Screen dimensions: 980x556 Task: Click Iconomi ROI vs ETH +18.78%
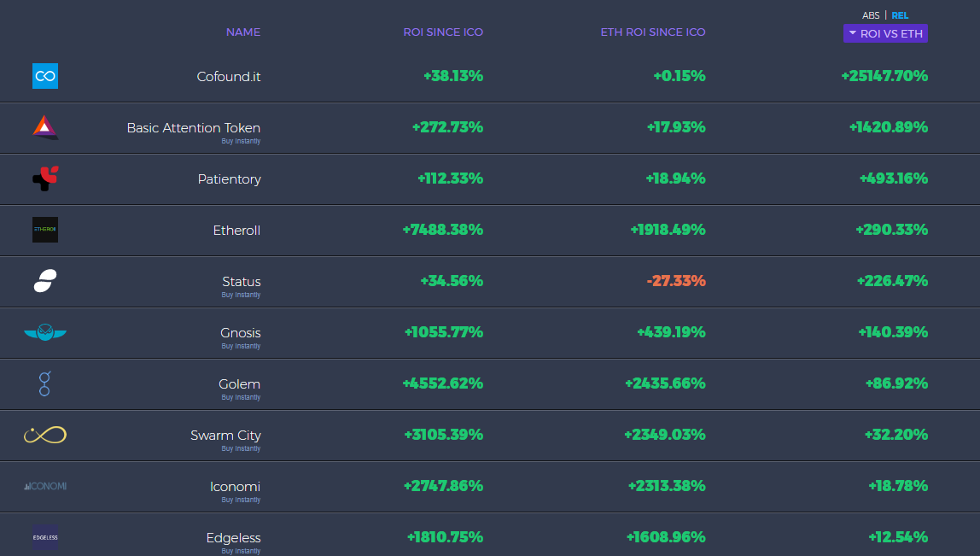pyautogui.click(x=898, y=486)
